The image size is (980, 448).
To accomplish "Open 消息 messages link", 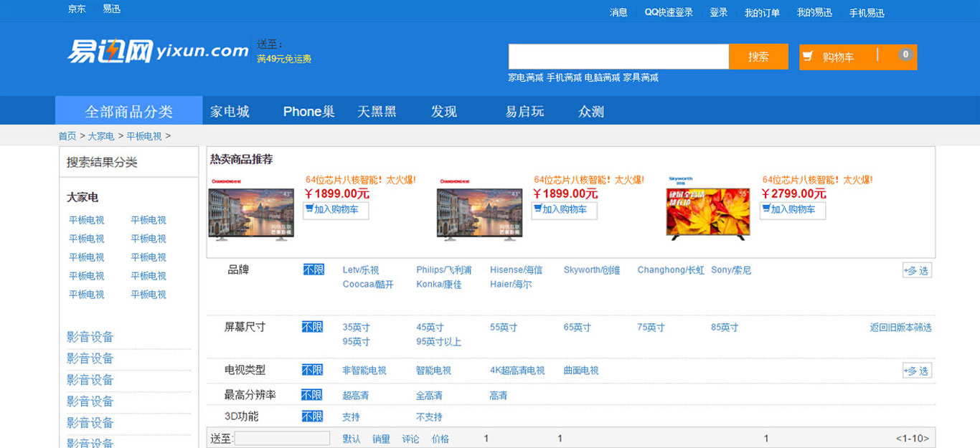I will (x=618, y=12).
